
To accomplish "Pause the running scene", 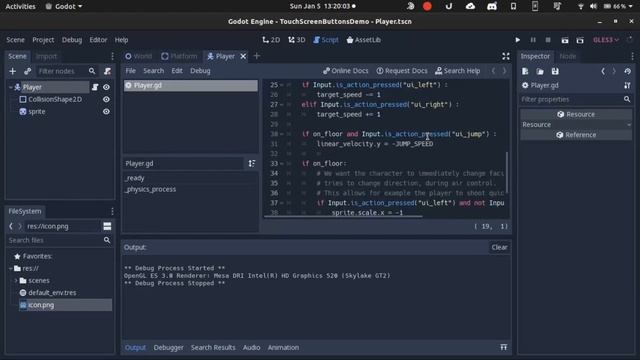I will (533, 40).
